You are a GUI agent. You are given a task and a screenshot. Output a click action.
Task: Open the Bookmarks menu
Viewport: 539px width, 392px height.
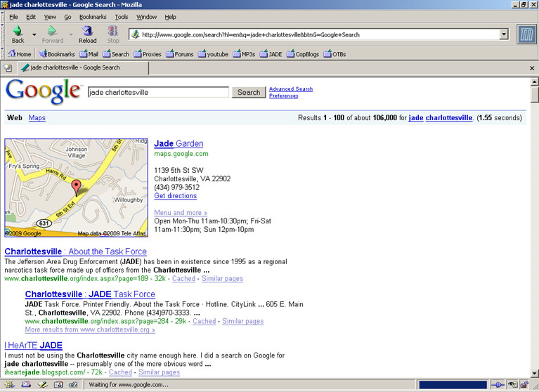(93, 17)
